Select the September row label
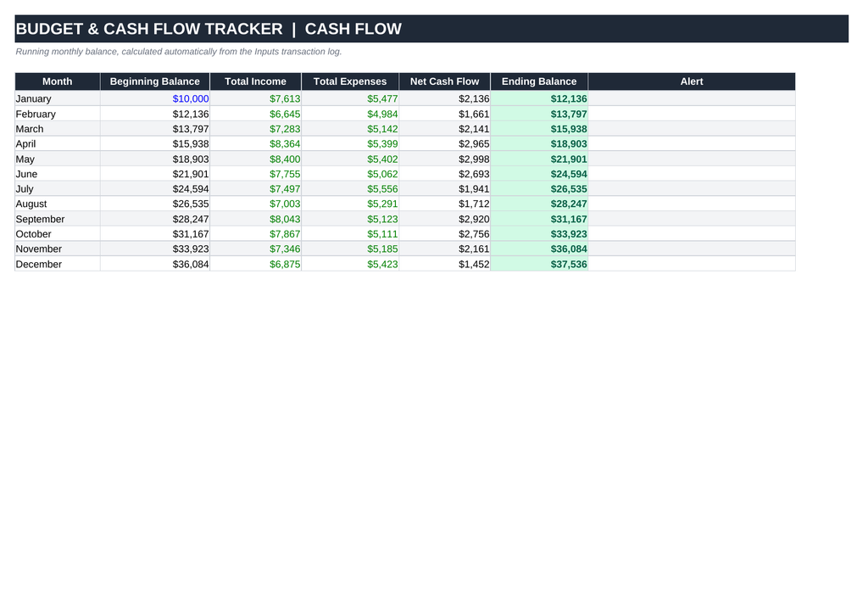The height and width of the screenshot is (615, 868). pyautogui.click(x=58, y=220)
